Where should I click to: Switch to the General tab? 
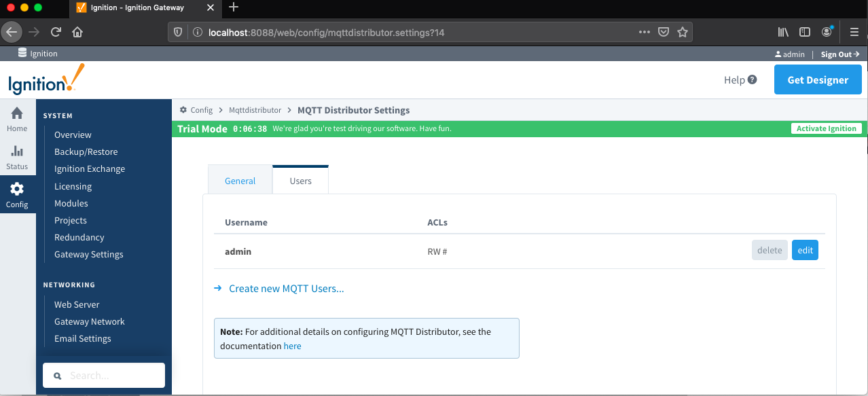coord(240,181)
